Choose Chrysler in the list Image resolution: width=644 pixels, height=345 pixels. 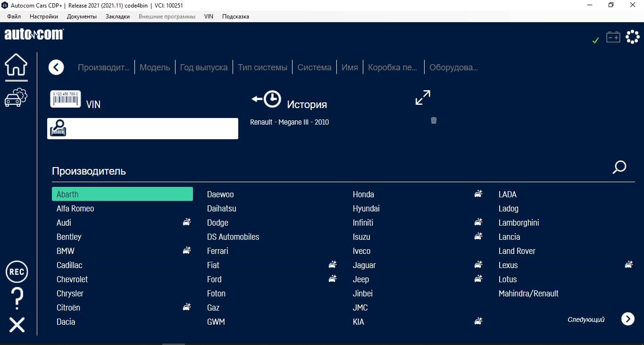pos(70,293)
